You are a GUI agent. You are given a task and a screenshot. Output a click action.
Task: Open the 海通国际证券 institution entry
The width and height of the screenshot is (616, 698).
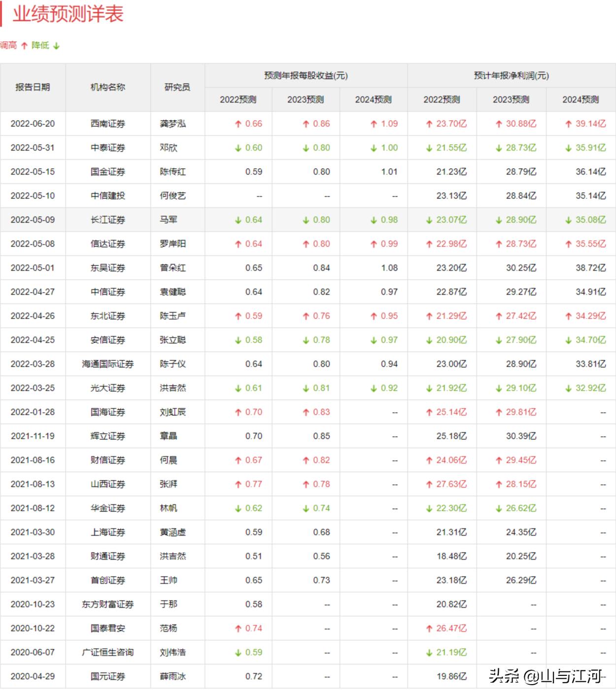click(108, 364)
